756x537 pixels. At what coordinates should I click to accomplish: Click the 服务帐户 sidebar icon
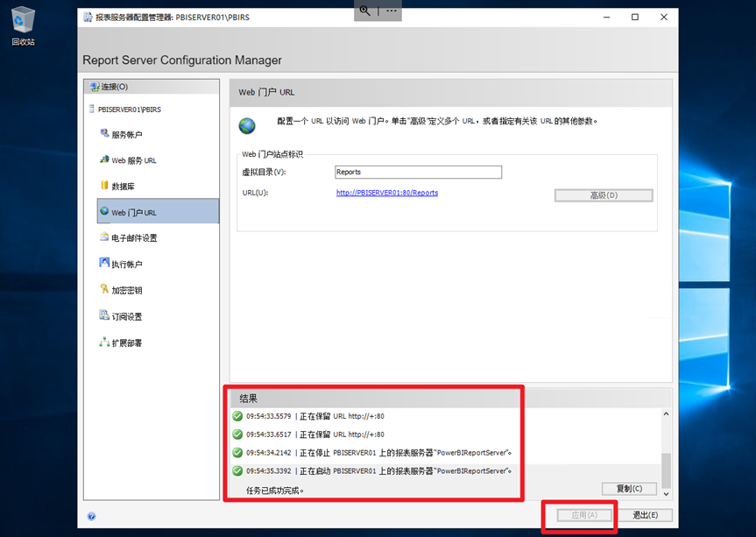(104, 134)
